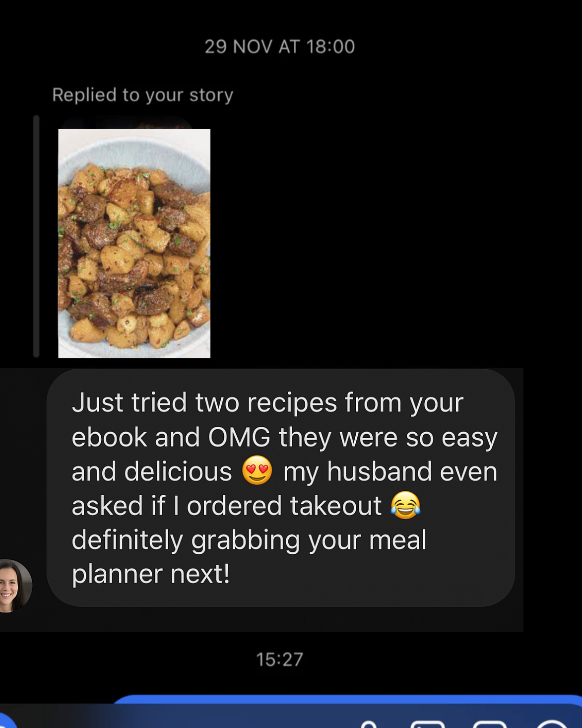The height and width of the screenshot is (728, 582).
Task: Click the laughing-crying emoji in message
Action: point(405,505)
